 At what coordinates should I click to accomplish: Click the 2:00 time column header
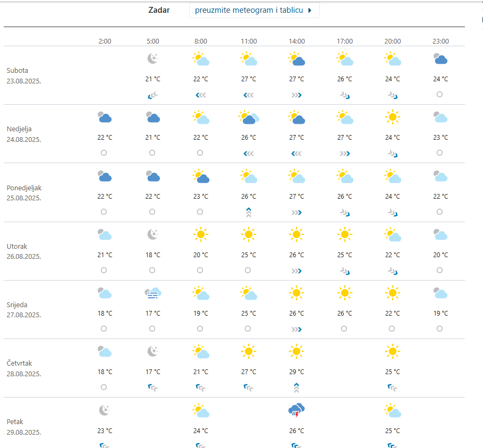point(105,41)
